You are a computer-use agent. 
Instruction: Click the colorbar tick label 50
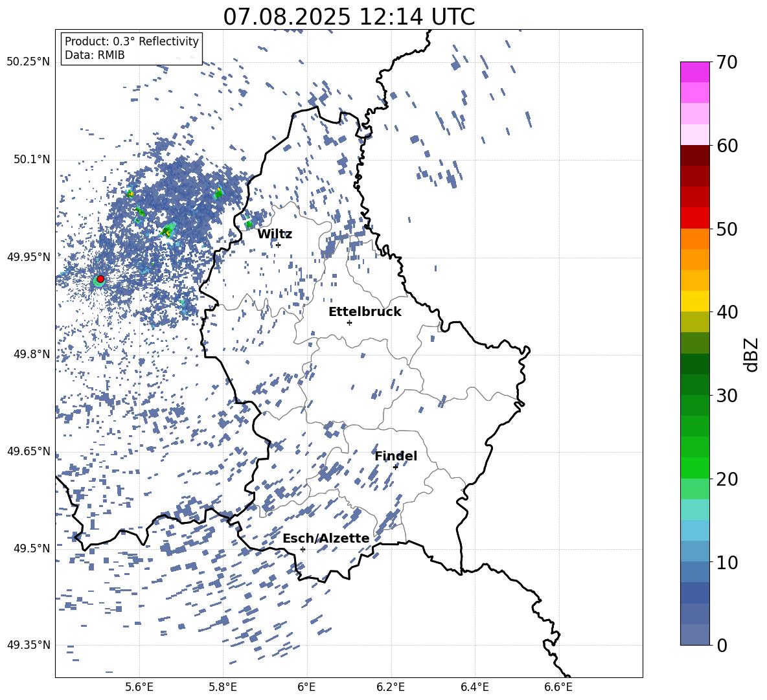pyautogui.click(x=727, y=229)
